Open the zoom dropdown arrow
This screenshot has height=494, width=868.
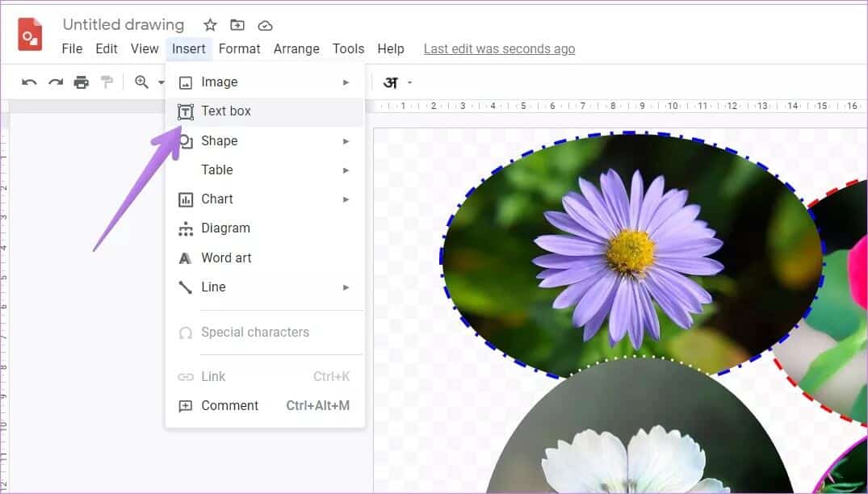click(x=161, y=83)
